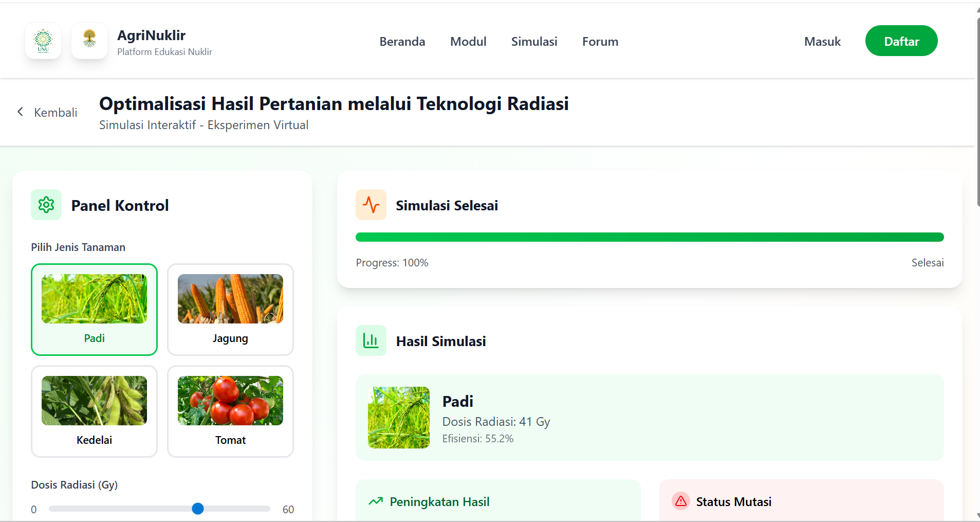Click the Simulasi Selesai pulse icon
The width and height of the screenshot is (980, 522).
pyautogui.click(x=371, y=205)
